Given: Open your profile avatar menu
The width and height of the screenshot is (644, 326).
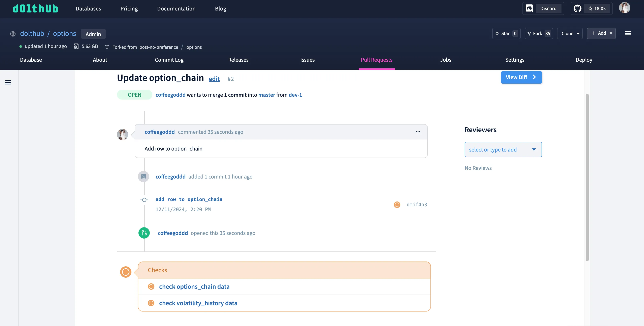Looking at the screenshot, I should tap(624, 8).
